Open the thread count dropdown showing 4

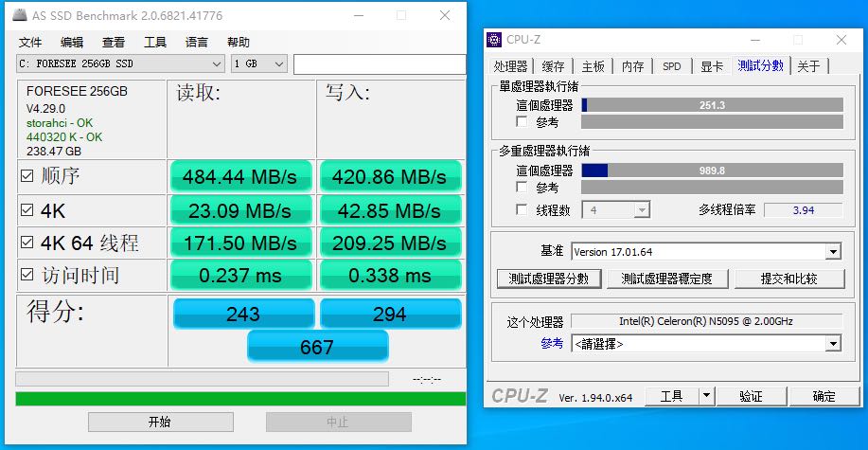[x=615, y=210]
